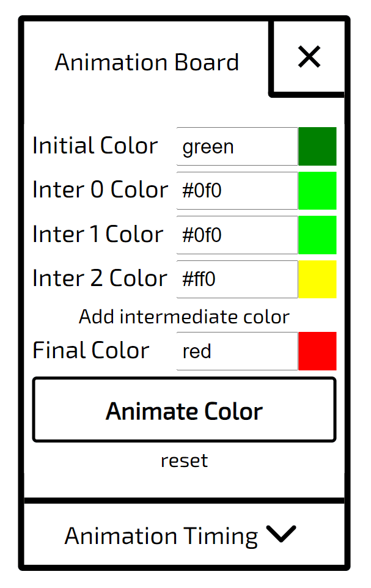
Task: Click the Animation Timing header
Action: click(x=161, y=535)
